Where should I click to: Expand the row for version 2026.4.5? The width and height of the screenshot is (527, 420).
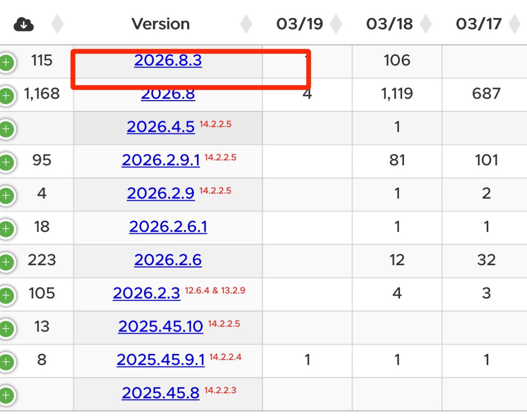6,129
